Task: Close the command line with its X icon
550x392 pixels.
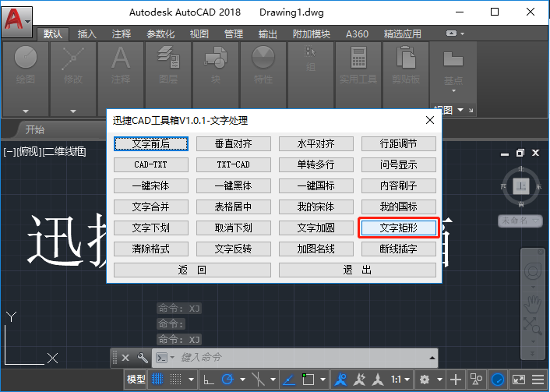Action: point(125,358)
